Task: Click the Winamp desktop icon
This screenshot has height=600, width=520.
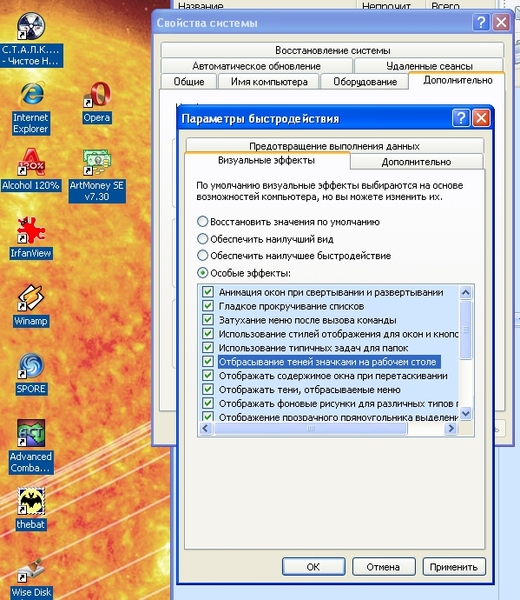Action: point(31,298)
